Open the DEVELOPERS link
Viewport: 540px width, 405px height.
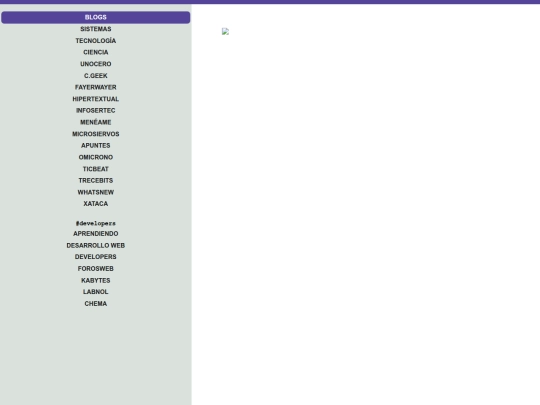(95, 257)
